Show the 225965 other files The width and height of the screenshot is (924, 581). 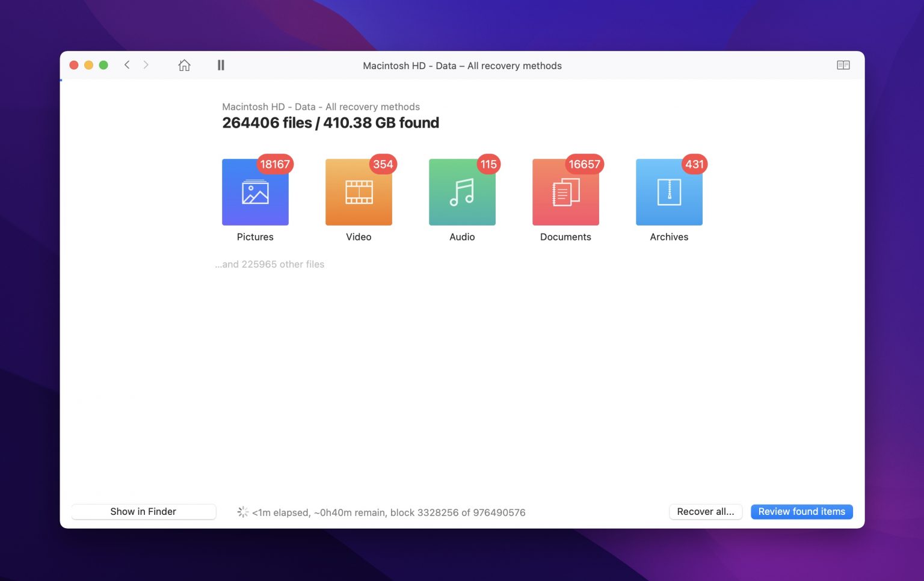click(270, 264)
